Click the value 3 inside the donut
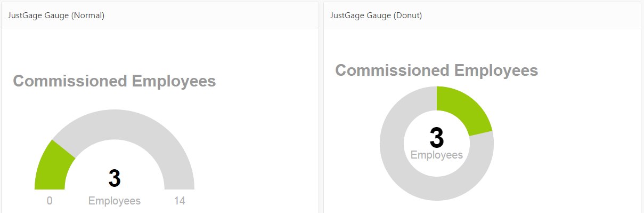The image size is (644, 213). [x=437, y=138]
